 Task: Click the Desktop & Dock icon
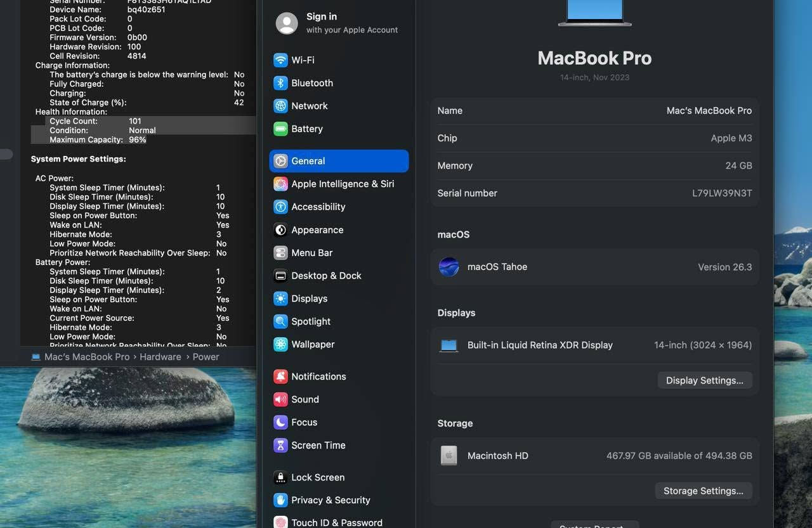pyautogui.click(x=280, y=276)
